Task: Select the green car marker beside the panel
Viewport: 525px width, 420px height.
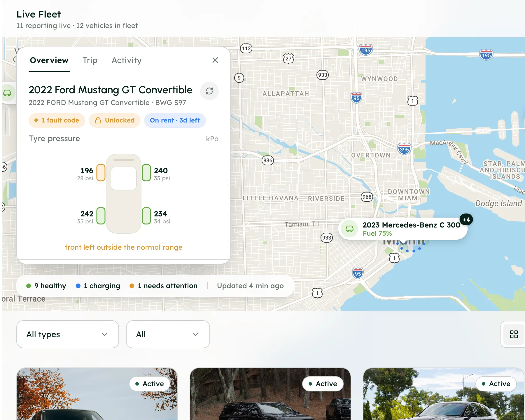Action: (x=7, y=93)
